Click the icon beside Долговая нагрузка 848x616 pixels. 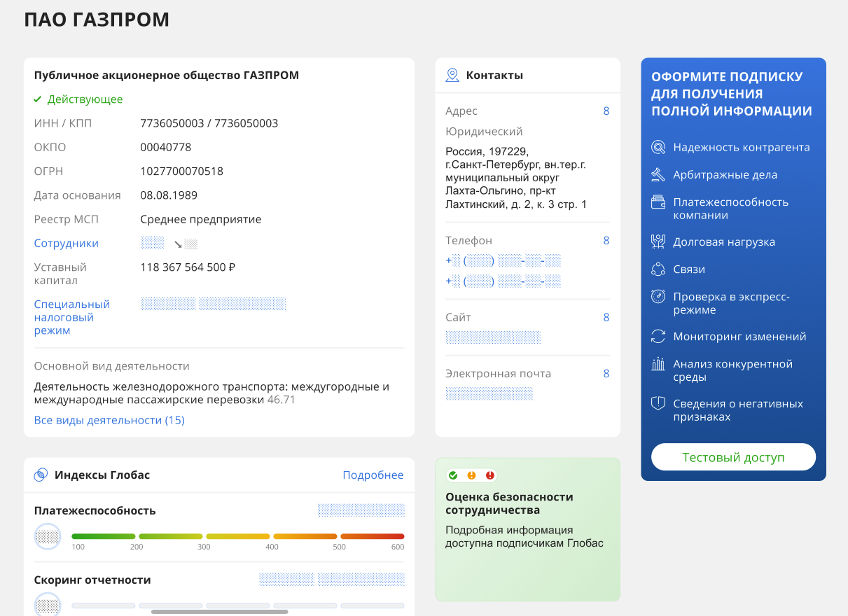click(658, 242)
